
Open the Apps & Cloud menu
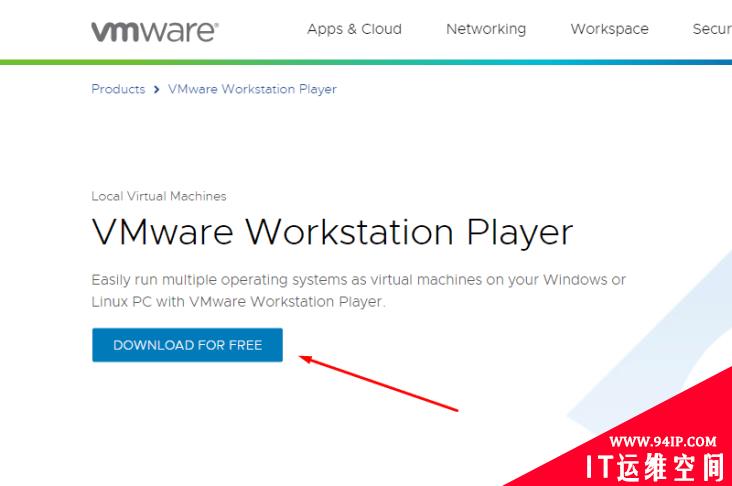click(354, 29)
